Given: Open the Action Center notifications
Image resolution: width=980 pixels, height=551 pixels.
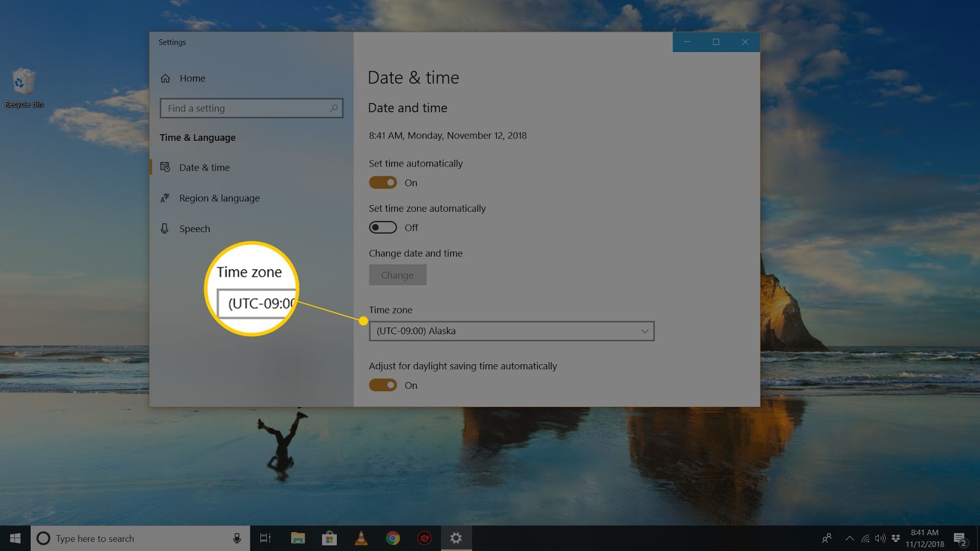Looking at the screenshot, I should pyautogui.click(x=959, y=538).
